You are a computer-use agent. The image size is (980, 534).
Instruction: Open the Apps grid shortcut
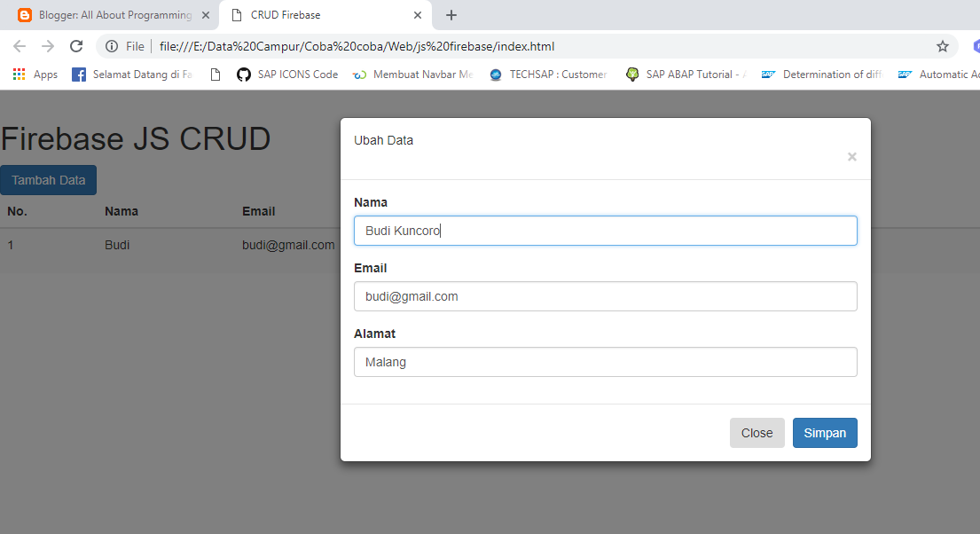pos(18,75)
